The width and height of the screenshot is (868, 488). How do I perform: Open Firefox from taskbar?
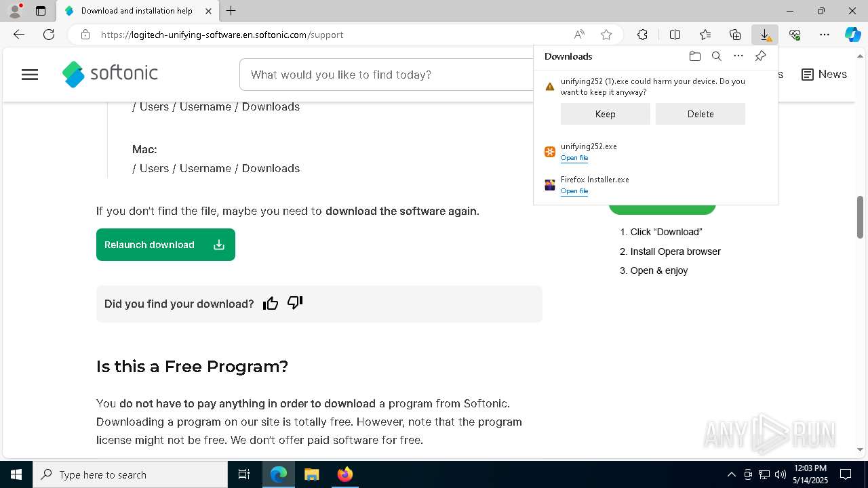[x=344, y=474]
